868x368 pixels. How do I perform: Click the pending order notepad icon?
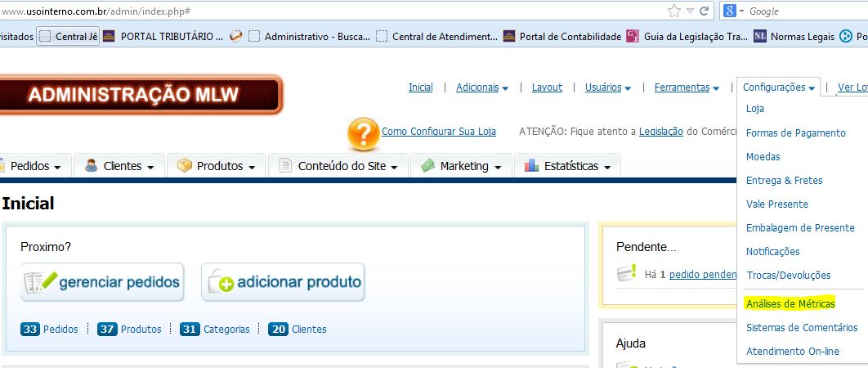tap(627, 272)
